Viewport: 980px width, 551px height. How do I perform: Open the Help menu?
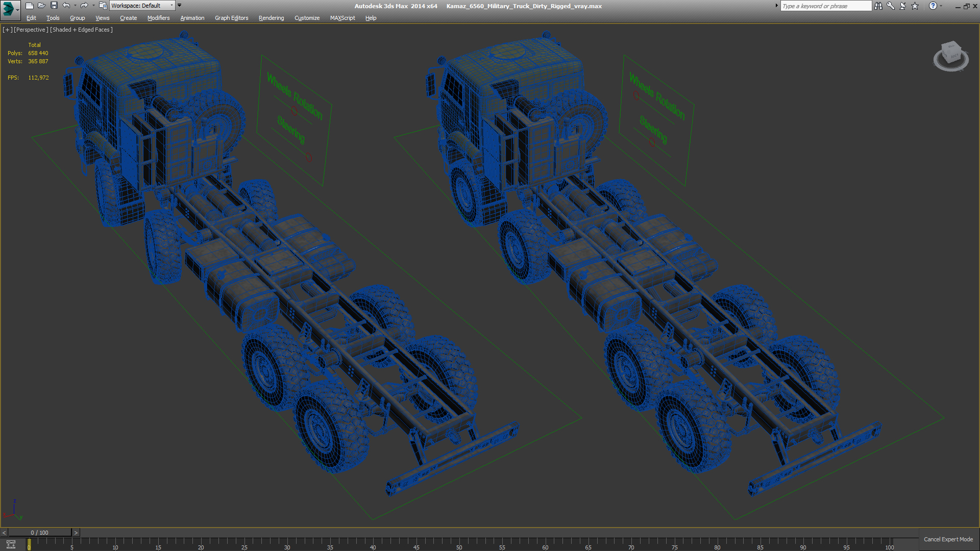371,18
